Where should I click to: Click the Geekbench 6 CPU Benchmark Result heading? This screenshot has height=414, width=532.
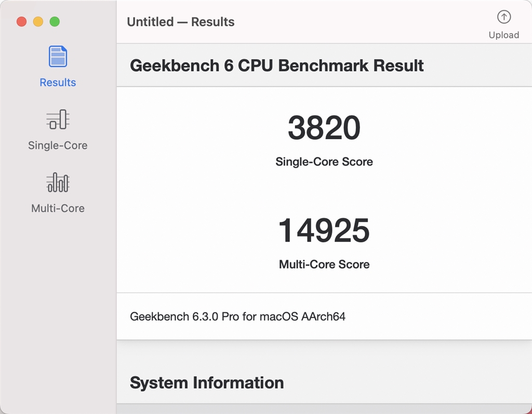click(277, 65)
